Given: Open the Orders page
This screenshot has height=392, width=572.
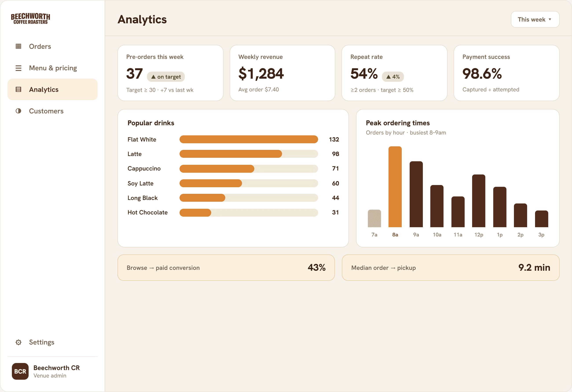Looking at the screenshot, I should tap(53, 46).
